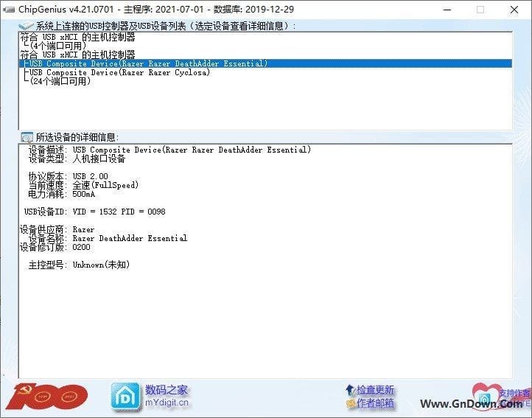This screenshot has width=532, height=418.
Task: Click the 设备名称 Razer DeathAdder Essential line
Action: pyautogui.click(x=108, y=238)
